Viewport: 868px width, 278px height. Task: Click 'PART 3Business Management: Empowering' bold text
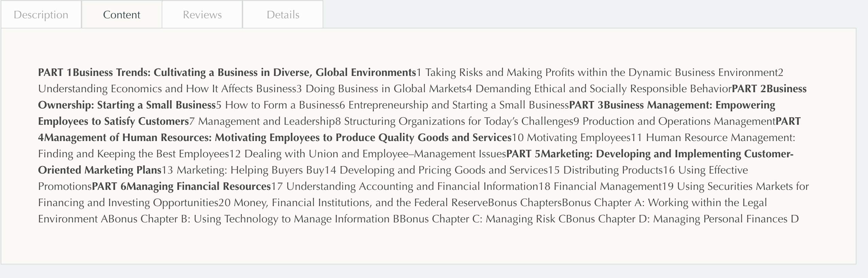pyautogui.click(x=672, y=105)
